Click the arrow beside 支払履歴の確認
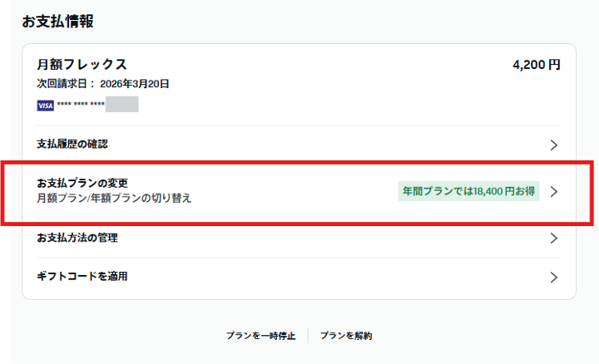 pos(554,145)
